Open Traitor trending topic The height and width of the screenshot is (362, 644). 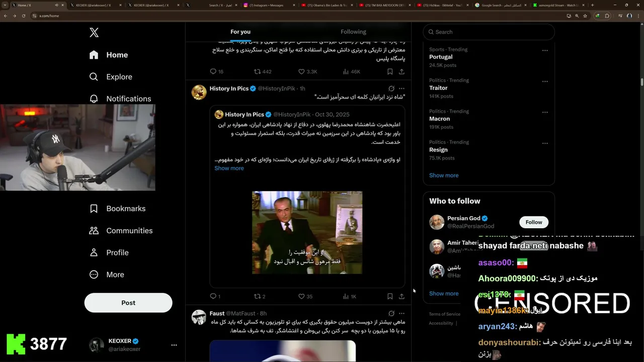[438, 88]
